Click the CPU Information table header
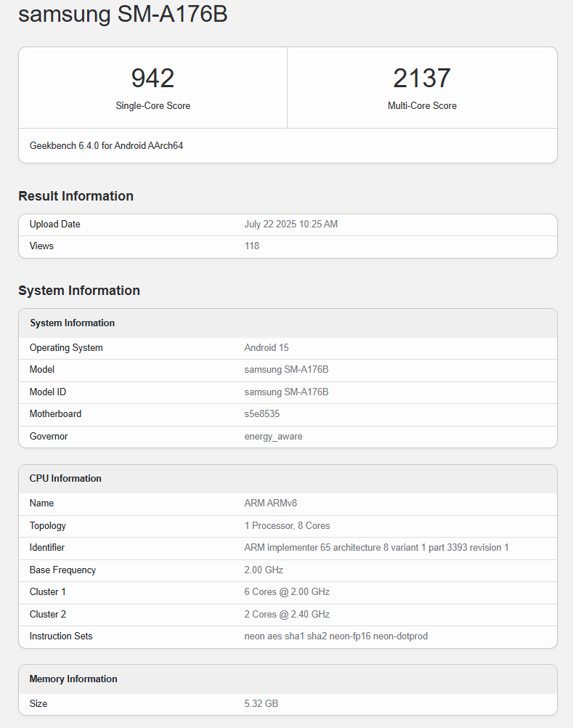This screenshot has width=573, height=728. click(x=65, y=479)
